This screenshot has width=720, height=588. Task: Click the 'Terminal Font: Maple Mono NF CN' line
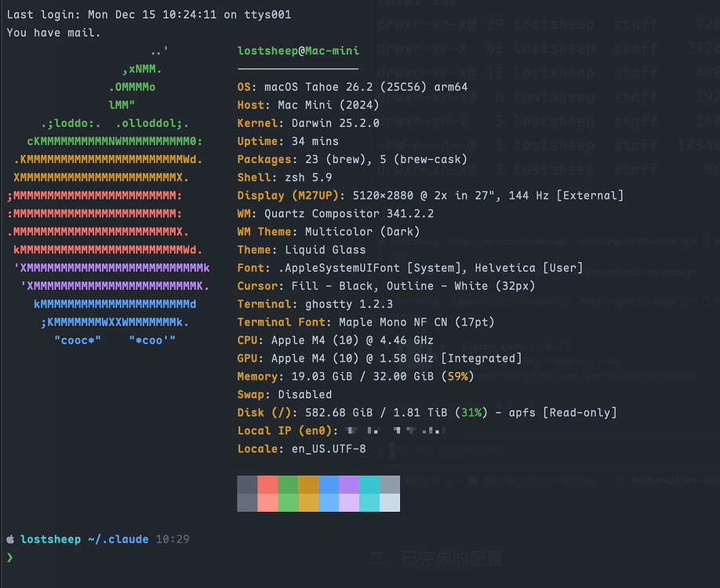[x=366, y=322]
